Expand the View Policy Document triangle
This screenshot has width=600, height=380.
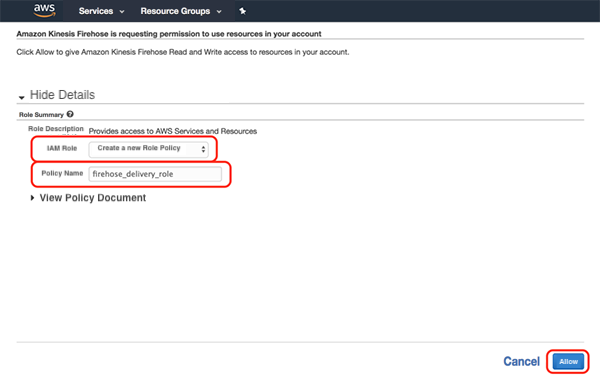pyautogui.click(x=33, y=197)
